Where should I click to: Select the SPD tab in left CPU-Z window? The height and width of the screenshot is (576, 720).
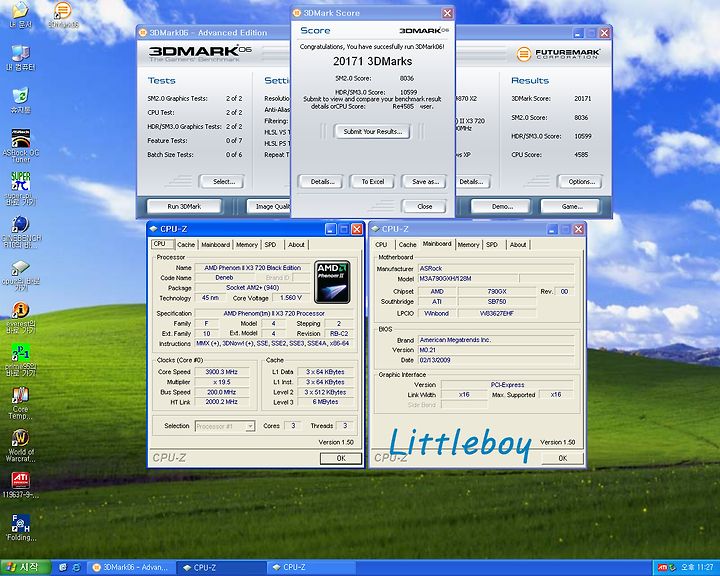pyautogui.click(x=270, y=245)
